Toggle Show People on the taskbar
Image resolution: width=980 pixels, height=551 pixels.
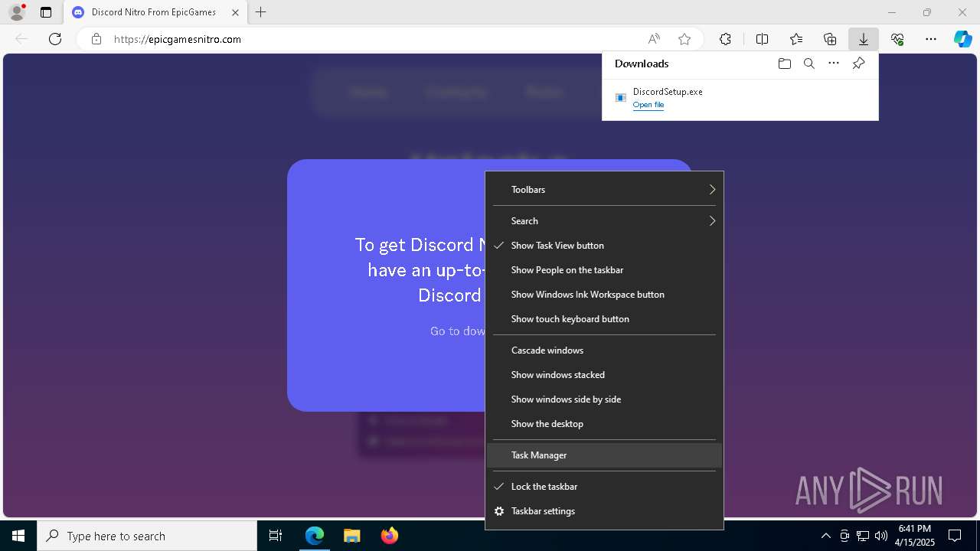(x=604, y=270)
